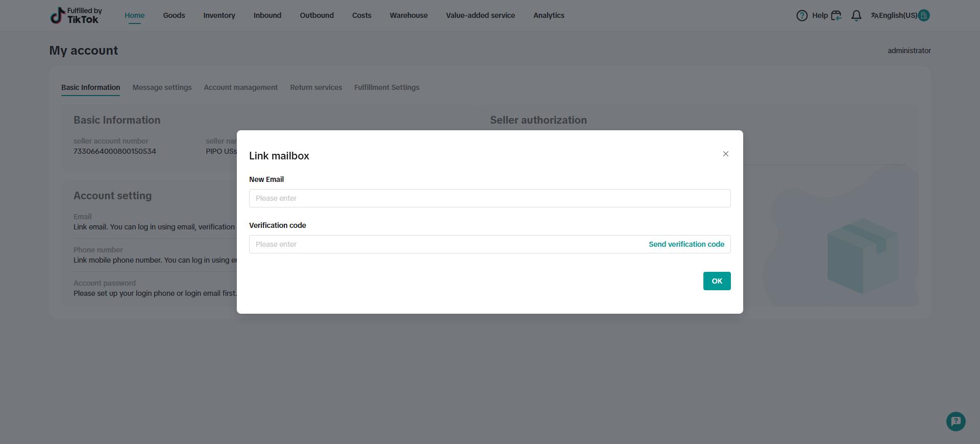Focus the New Email input field
This screenshot has height=444, width=980.
[490, 198]
